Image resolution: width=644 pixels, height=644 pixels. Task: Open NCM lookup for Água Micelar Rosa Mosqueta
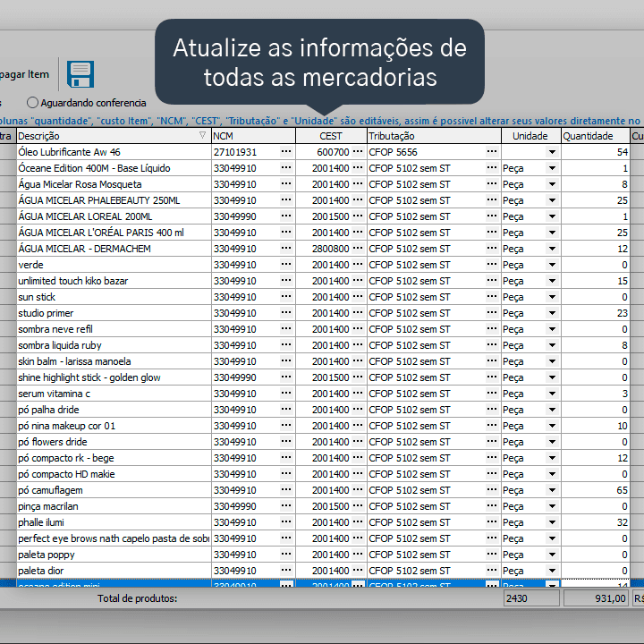(286, 184)
